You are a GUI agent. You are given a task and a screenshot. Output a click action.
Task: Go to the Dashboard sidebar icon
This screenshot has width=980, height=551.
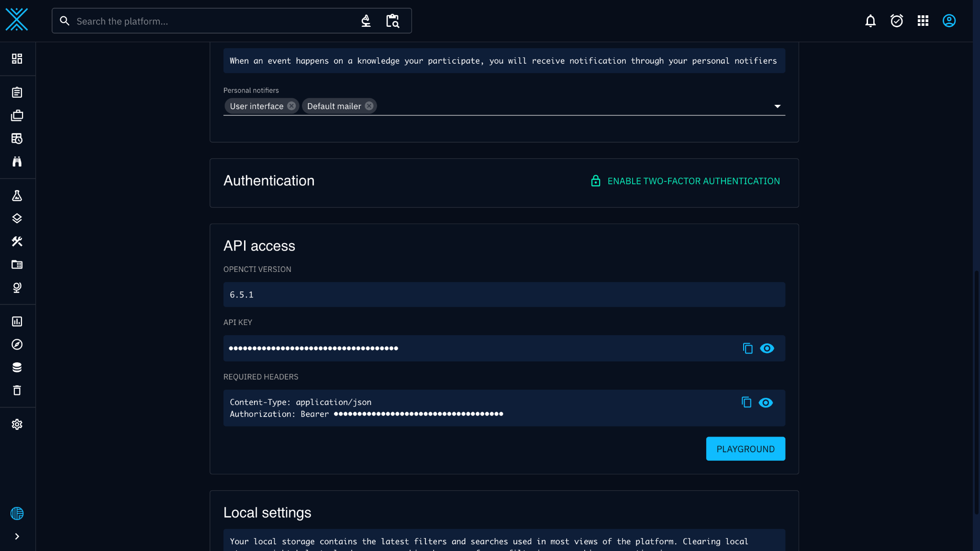tap(17, 58)
